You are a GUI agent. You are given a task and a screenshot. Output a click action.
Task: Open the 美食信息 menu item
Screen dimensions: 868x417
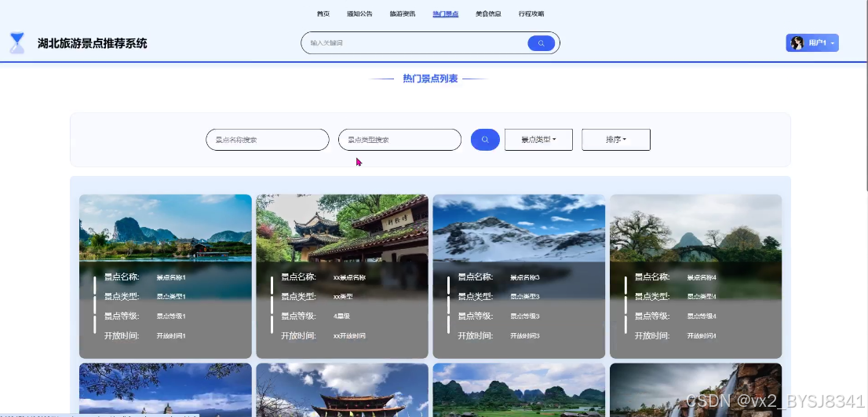(488, 14)
